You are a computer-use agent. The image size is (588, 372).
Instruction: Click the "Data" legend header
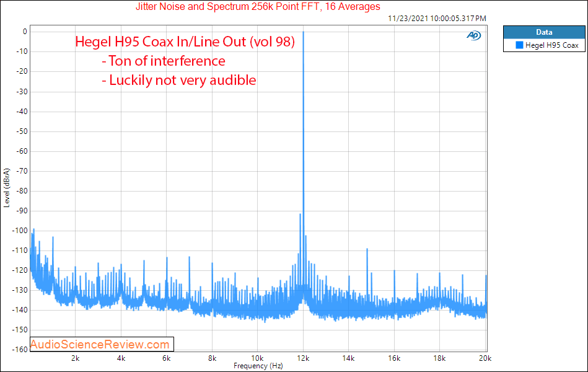coord(544,32)
